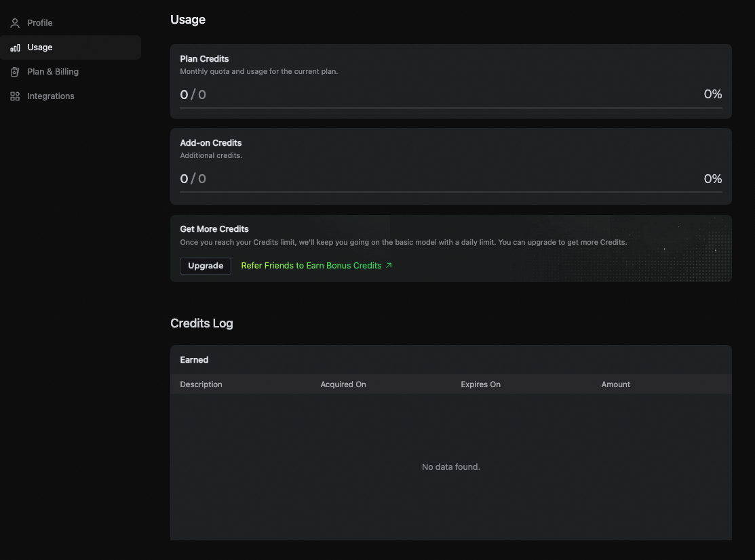The width and height of the screenshot is (755, 560).
Task: Open Refer Friends to Earn Bonus Credits link
Action: tap(316, 266)
